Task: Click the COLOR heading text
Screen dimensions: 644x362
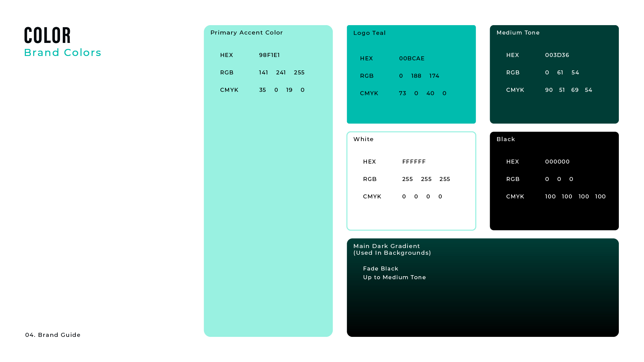Action: pyautogui.click(x=47, y=36)
